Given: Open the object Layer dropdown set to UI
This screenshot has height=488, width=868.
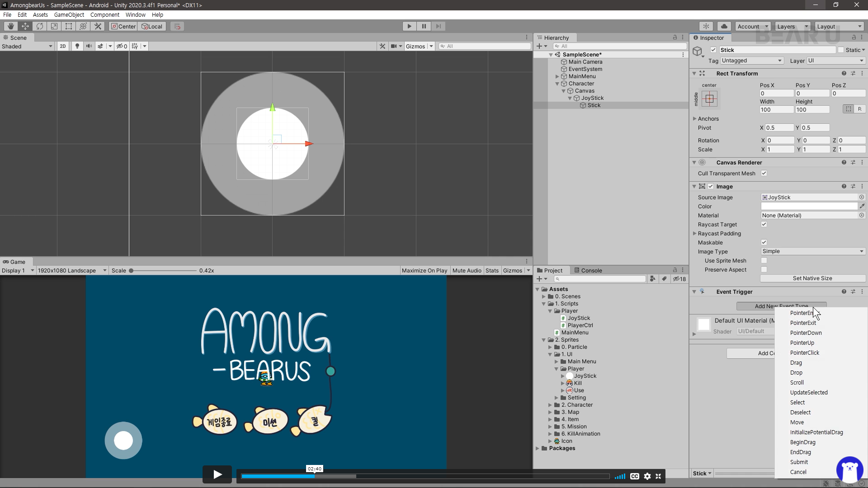Looking at the screenshot, I should point(836,61).
